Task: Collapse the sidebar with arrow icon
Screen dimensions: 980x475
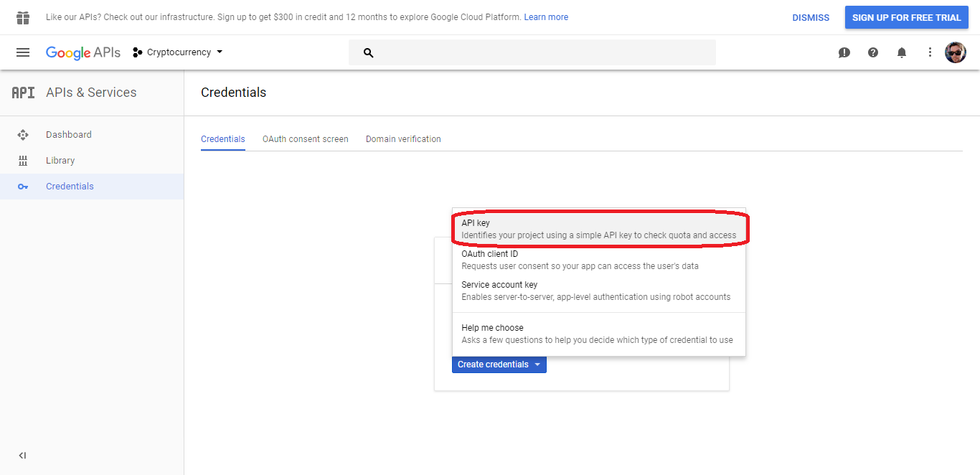Action: (22, 455)
